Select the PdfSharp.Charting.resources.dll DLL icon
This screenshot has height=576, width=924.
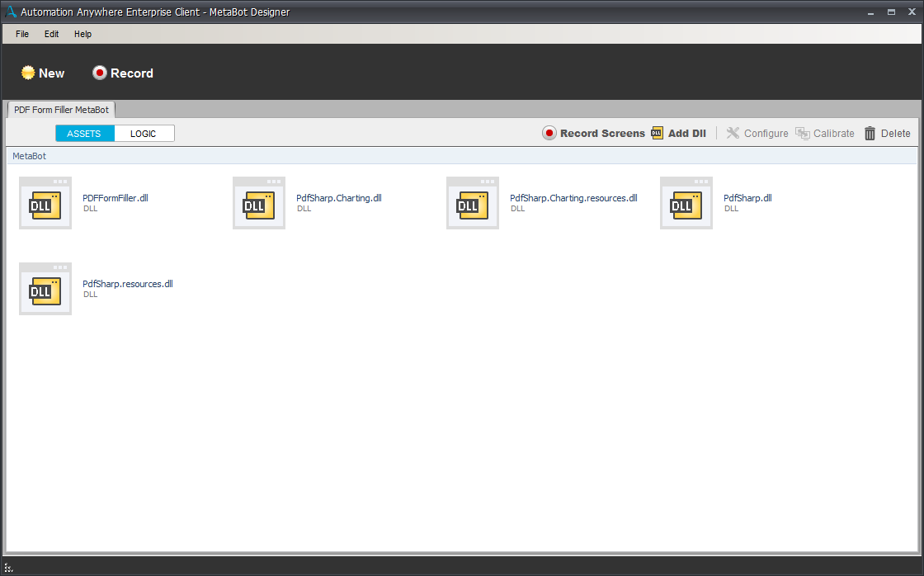click(473, 203)
